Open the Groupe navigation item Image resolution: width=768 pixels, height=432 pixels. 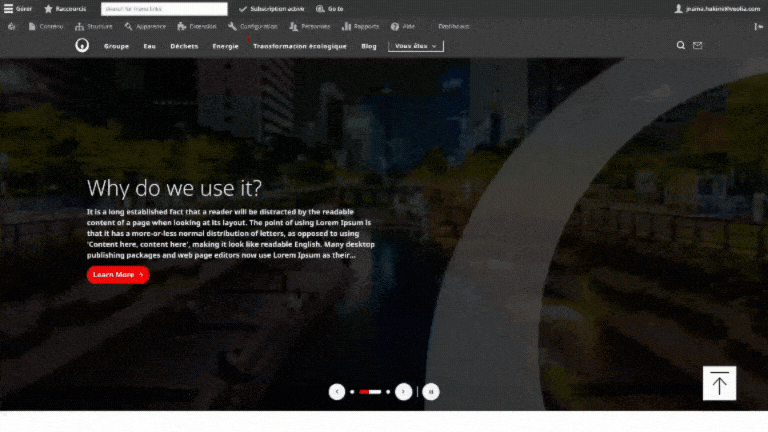click(116, 46)
